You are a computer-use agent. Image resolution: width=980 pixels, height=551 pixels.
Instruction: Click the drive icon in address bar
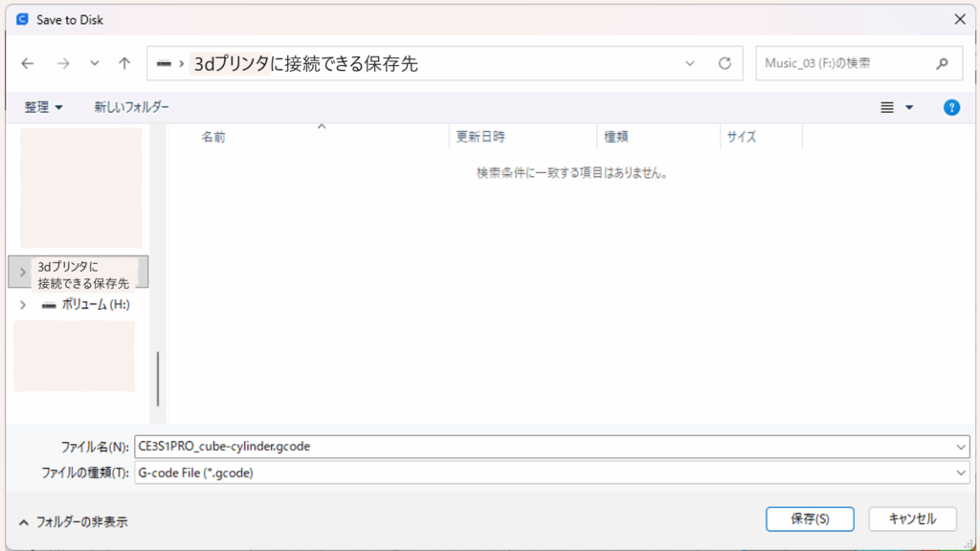click(x=164, y=64)
